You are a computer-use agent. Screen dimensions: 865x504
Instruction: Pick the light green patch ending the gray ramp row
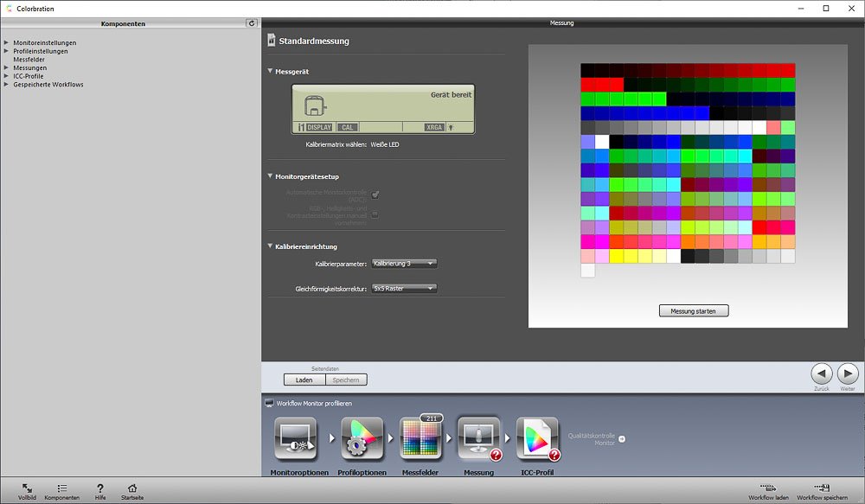tap(788, 127)
